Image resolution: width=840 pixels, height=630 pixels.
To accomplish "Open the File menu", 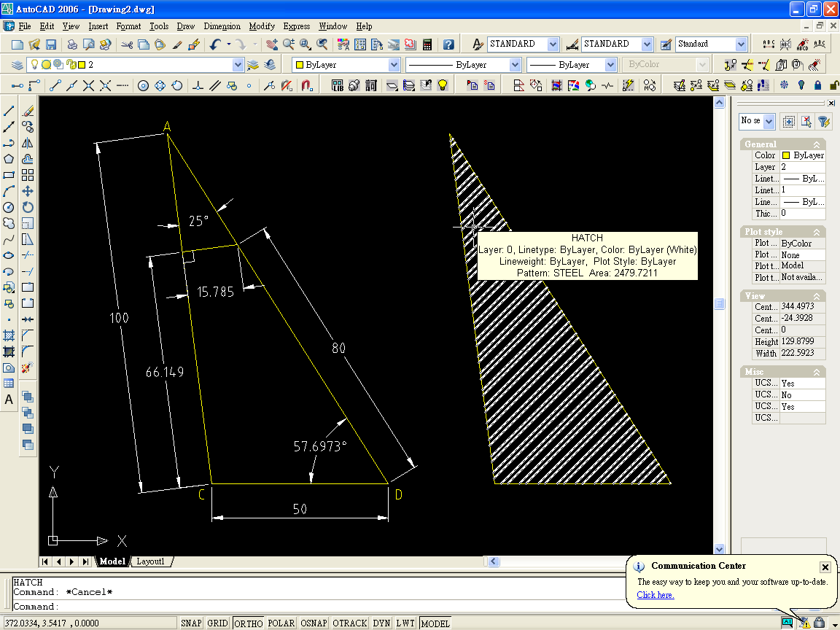I will 25,26.
